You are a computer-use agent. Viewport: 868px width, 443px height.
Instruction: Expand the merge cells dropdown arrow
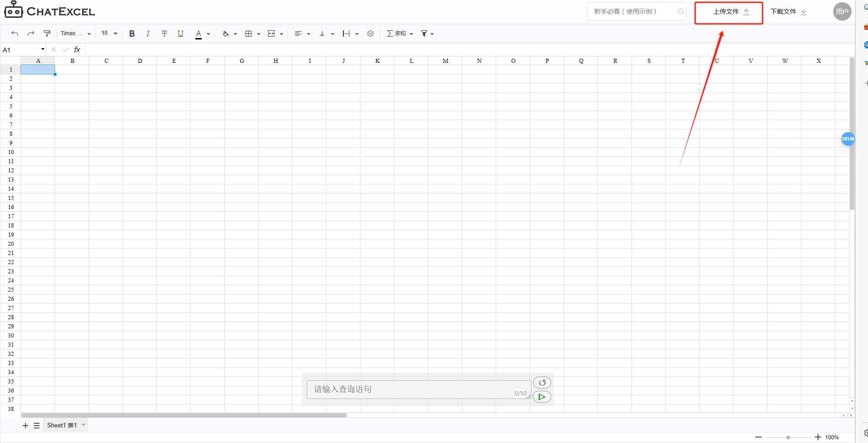pyautogui.click(x=281, y=34)
